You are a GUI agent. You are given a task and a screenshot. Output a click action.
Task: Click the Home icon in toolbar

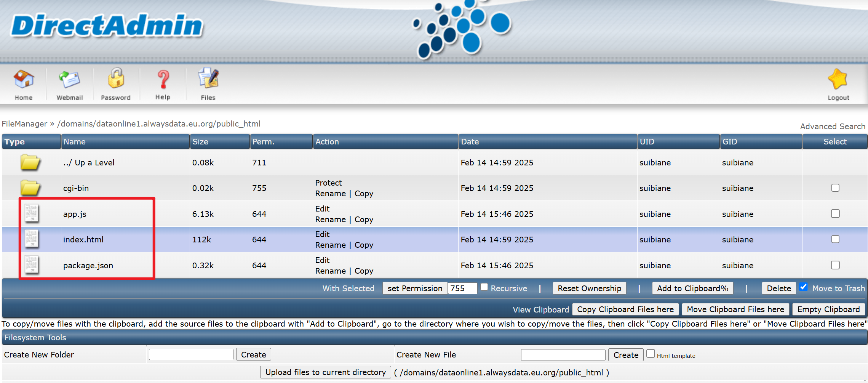[24, 80]
